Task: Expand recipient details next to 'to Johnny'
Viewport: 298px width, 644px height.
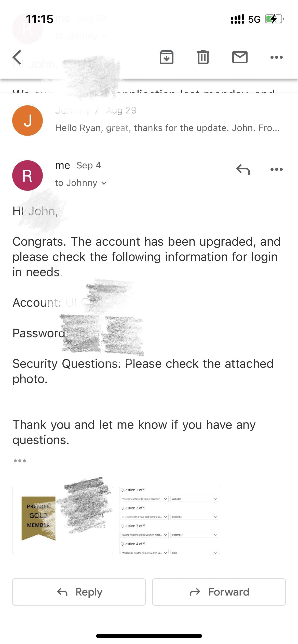Action: 104,183
